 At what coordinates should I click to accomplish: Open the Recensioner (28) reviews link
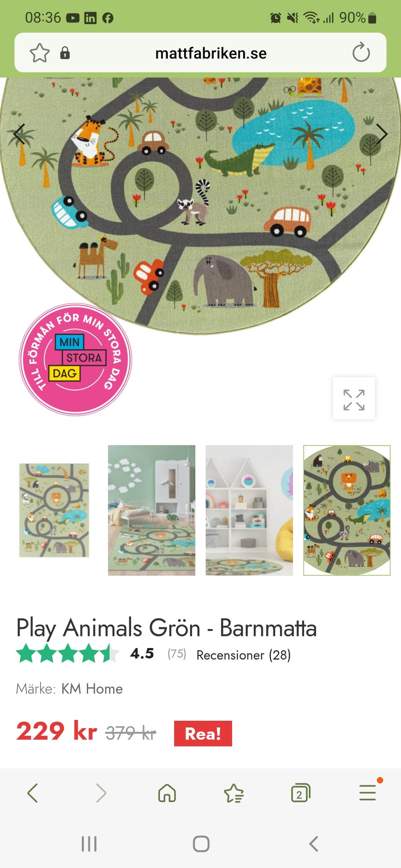(244, 655)
